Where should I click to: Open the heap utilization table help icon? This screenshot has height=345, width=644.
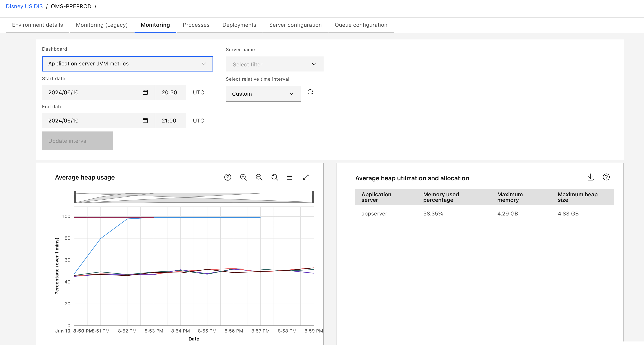(x=606, y=177)
